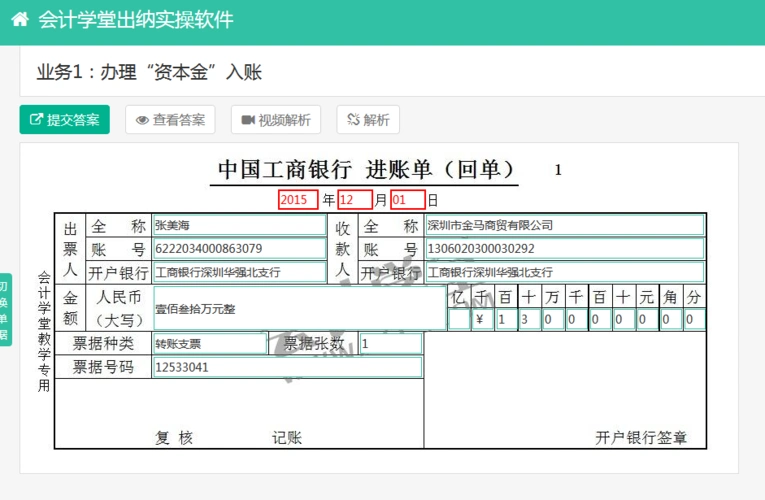Click the 业务1：办理“资本金”入账 heading

[149, 72]
